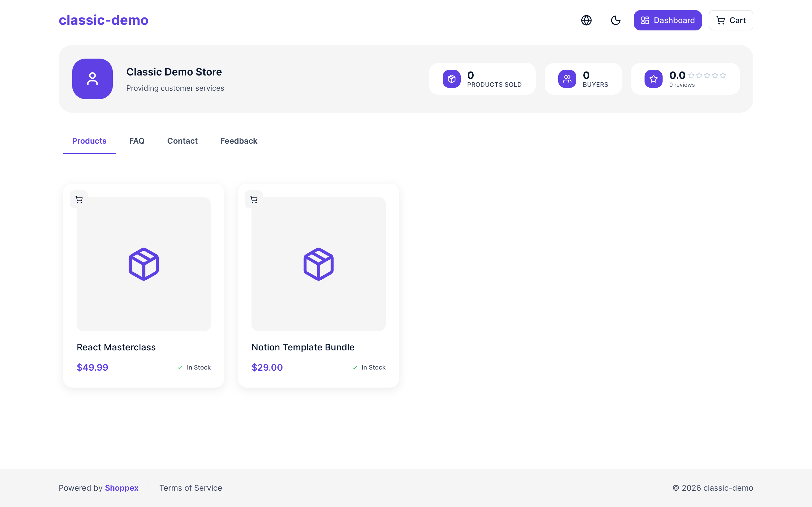Open the Feedback tab
Screen dimensions: 812x507
(x=239, y=141)
